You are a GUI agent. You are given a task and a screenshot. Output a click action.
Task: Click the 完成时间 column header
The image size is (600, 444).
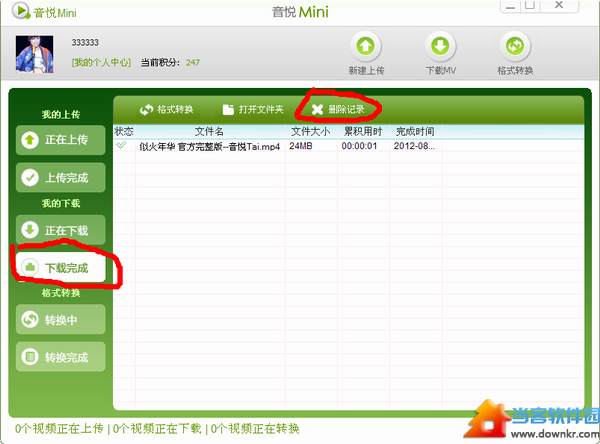tap(416, 132)
